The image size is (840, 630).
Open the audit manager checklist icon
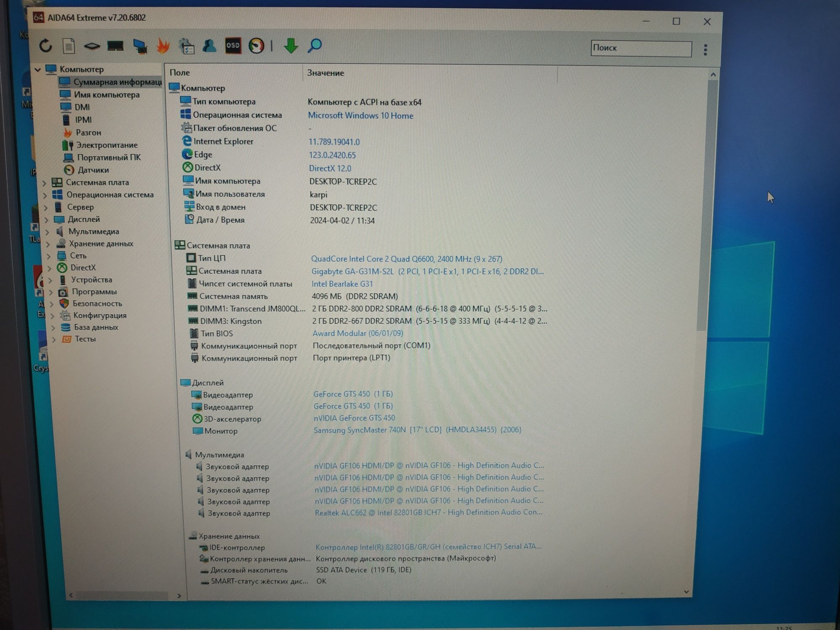[186, 46]
